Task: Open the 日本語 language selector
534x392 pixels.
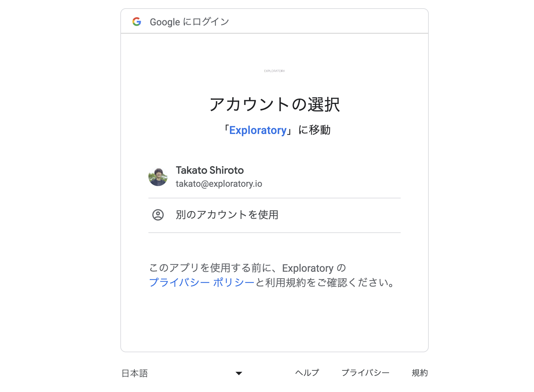Action: [x=135, y=373]
